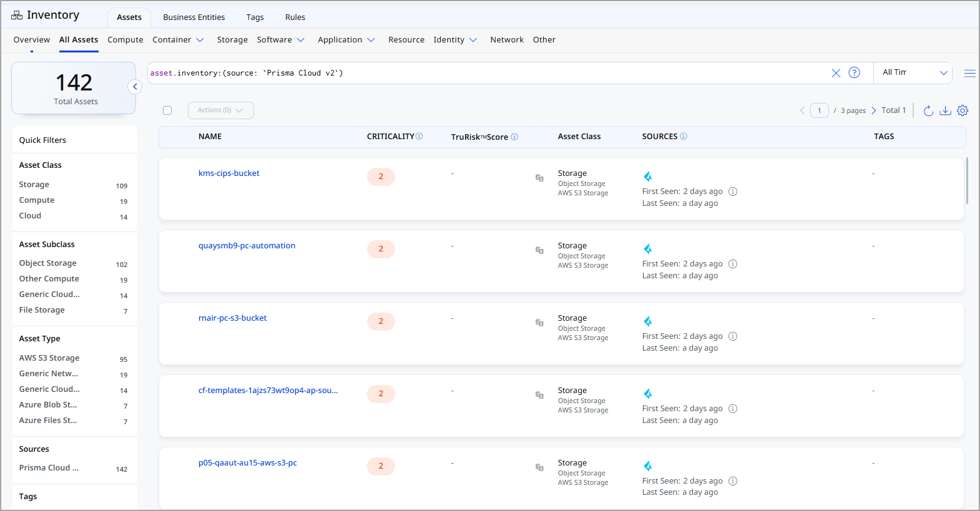Toggle the select all assets checkbox
The height and width of the screenshot is (511, 980).
(167, 110)
